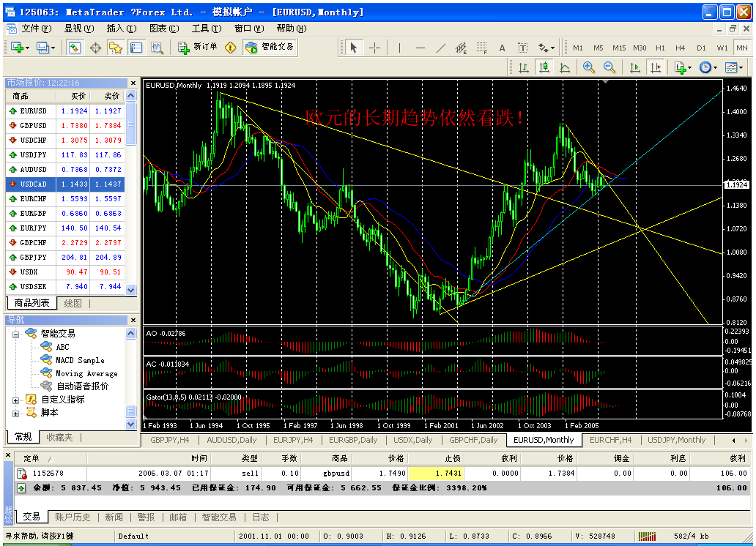Click the 新订单 new order button
Image resolution: width=756 pixels, height=546 pixels.
[x=198, y=48]
